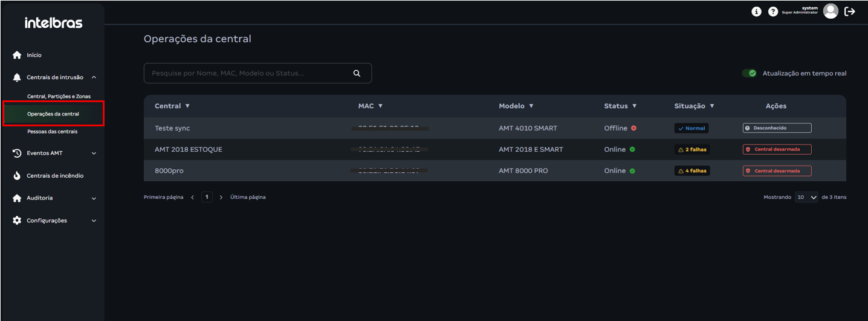The height and width of the screenshot is (321, 868).
Task: Click the Início home icon
Action: tap(17, 55)
